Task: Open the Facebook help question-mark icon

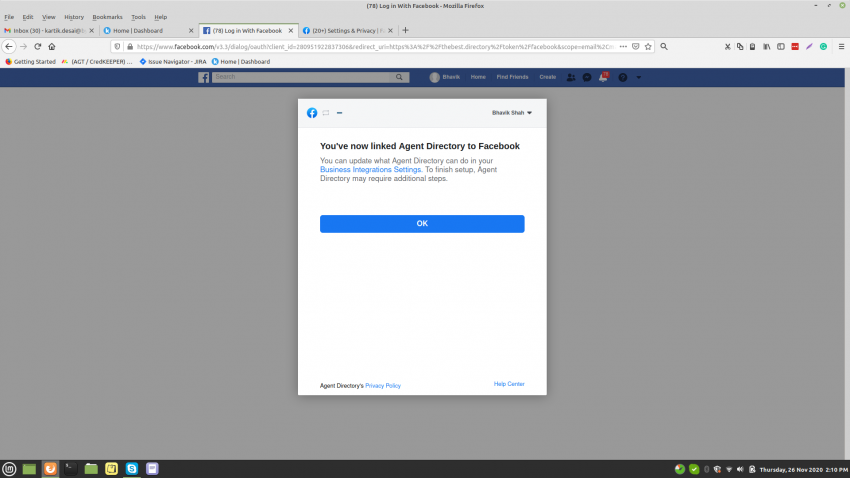Action: pyautogui.click(x=622, y=77)
